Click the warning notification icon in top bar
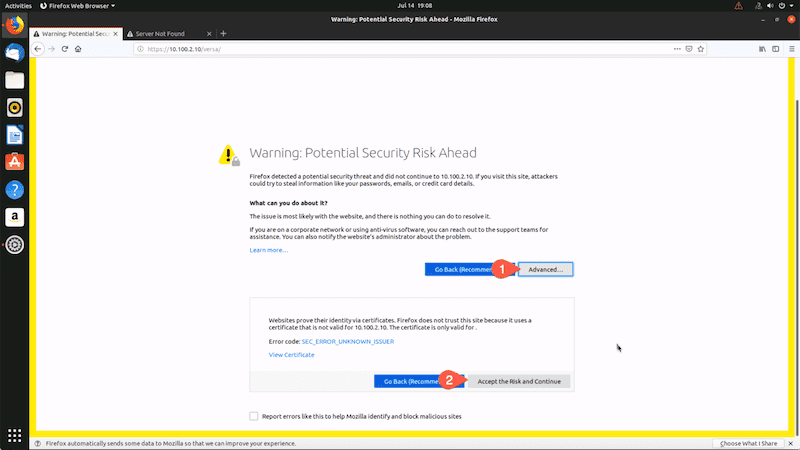 click(x=738, y=6)
